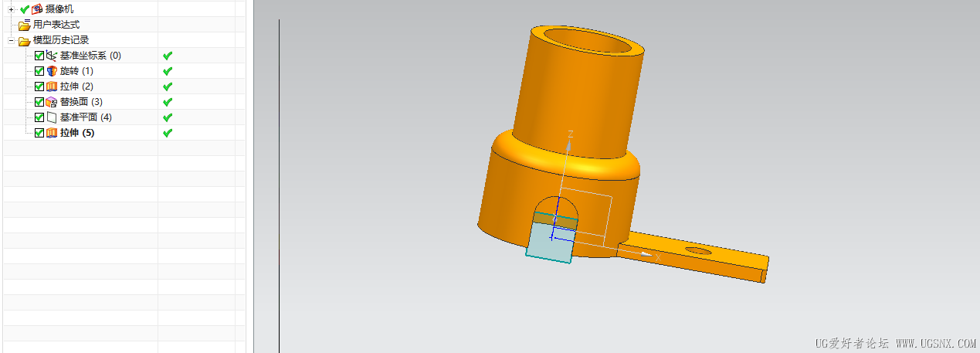Click the 拉伸 (5) extrude feature icon
Viewport: 980px width, 353px height.
pyautogui.click(x=52, y=133)
